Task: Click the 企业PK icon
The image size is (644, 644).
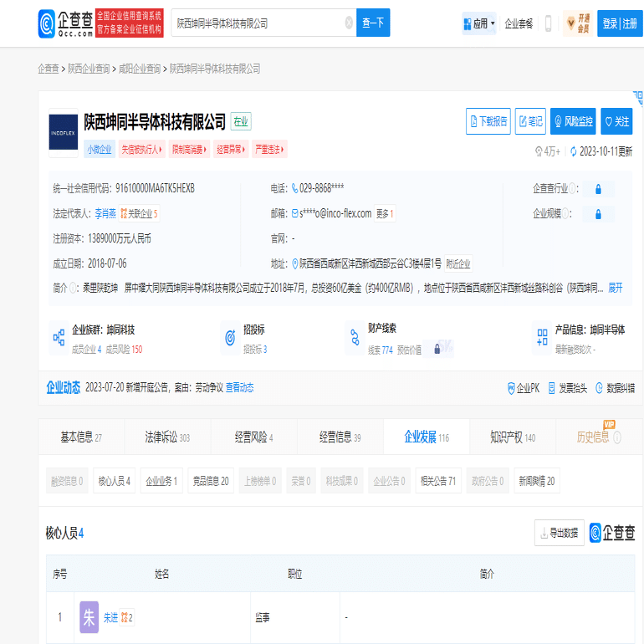Action: [511, 388]
